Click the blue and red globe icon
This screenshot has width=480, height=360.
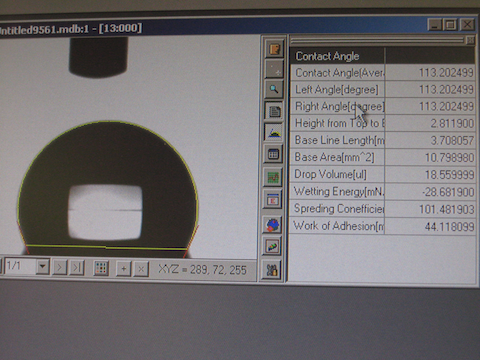[x=273, y=225]
